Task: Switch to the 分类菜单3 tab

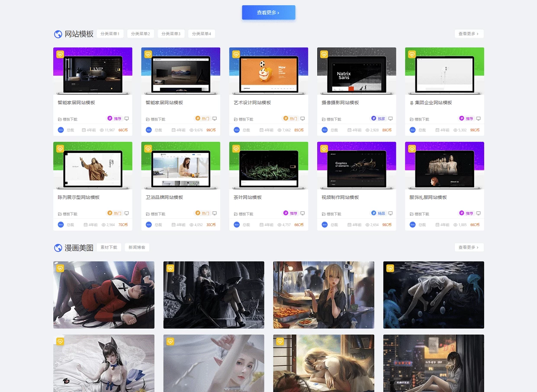Action: pyautogui.click(x=171, y=34)
